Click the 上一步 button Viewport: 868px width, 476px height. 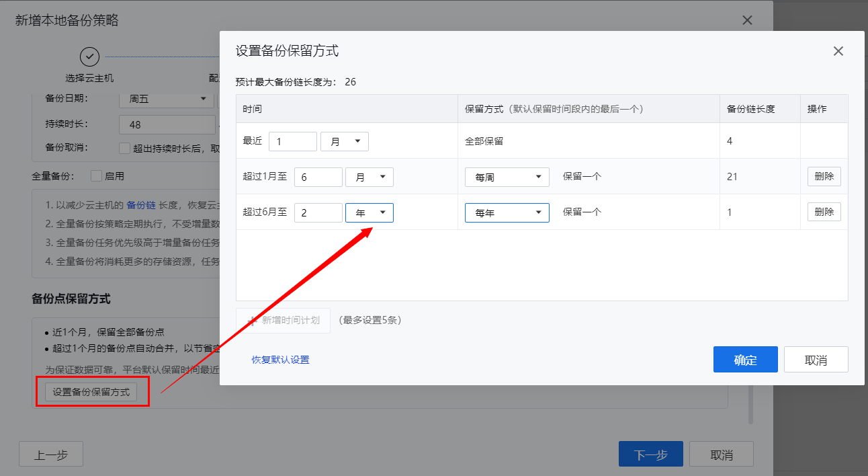[51, 454]
